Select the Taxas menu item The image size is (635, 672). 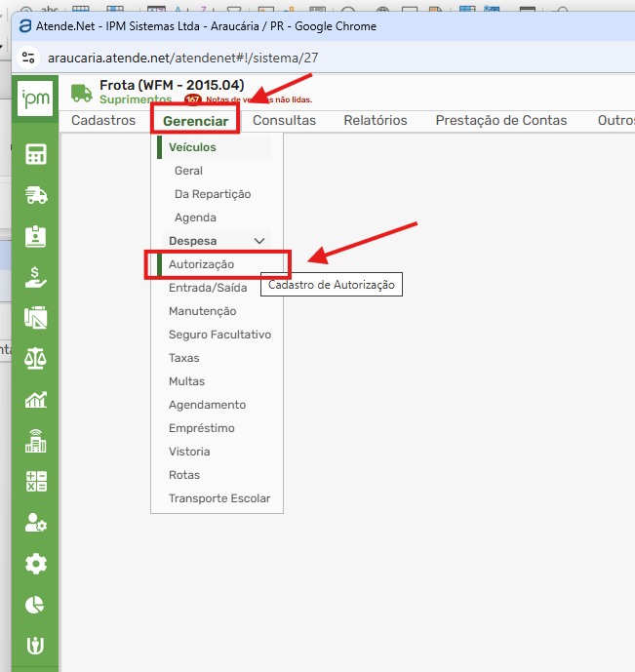pyautogui.click(x=183, y=358)
